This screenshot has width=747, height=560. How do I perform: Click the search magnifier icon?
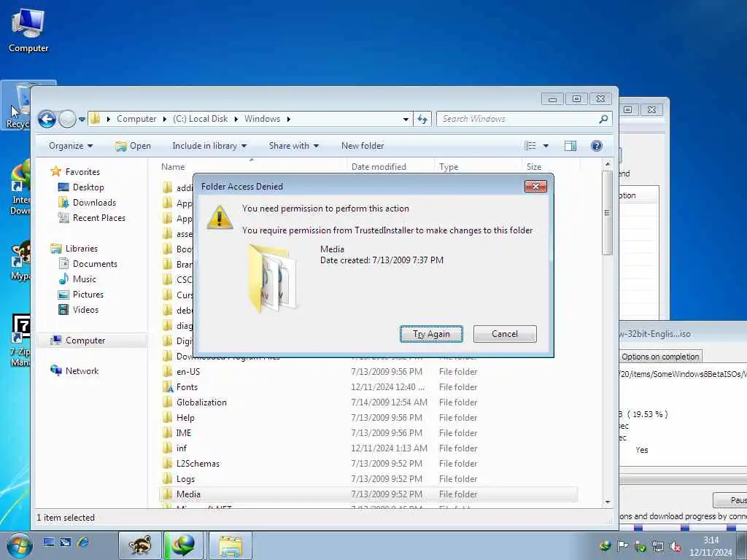coord(603,119)
